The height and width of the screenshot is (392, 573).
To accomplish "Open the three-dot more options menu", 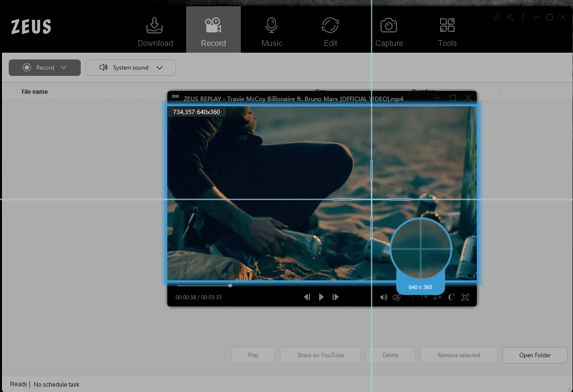I will pyautogui.click(x=523, y=17).
